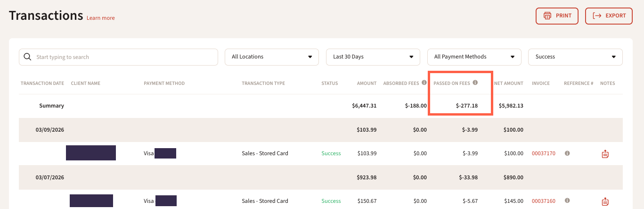Click the search magnifier icon
This screenshot has height=209, width=644.
(27, 57)
